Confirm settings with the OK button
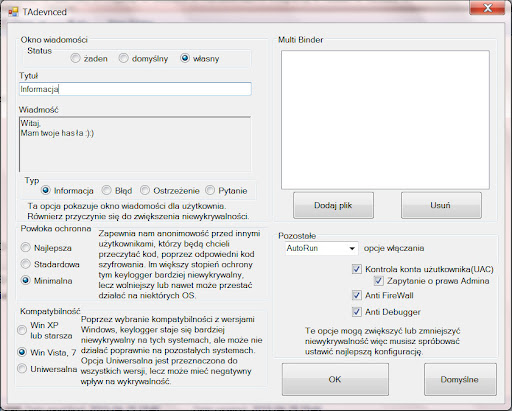The image size is (512, 411). (x=335, y=379)
